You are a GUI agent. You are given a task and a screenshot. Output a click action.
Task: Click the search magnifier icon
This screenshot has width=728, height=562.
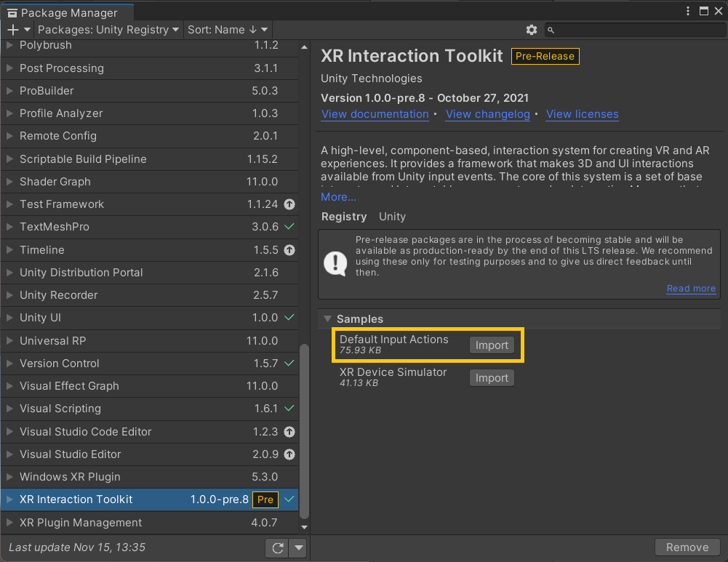click(551, 30)
